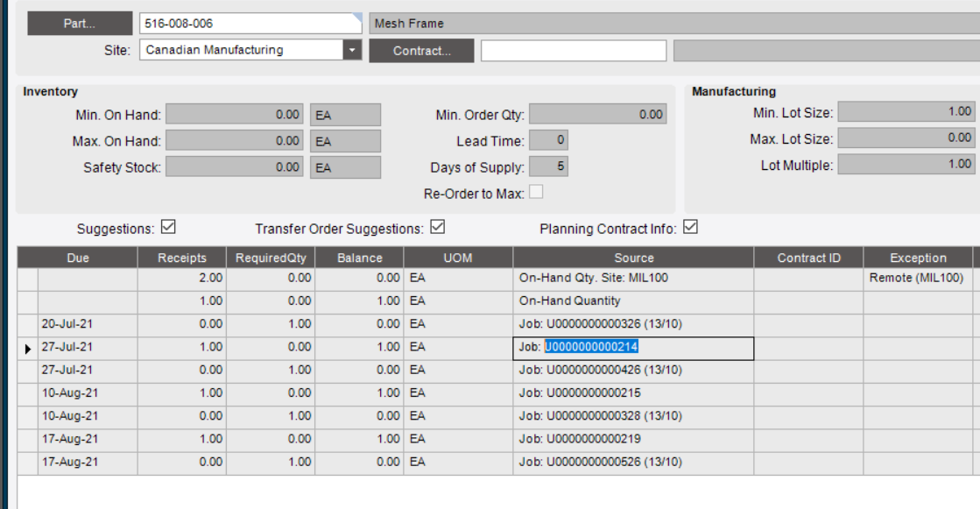Image resolution: width=980 pixels, height=509 pixels.
Task: Click the Part... button
Action: pyautogui.click(x=79, y=24)
